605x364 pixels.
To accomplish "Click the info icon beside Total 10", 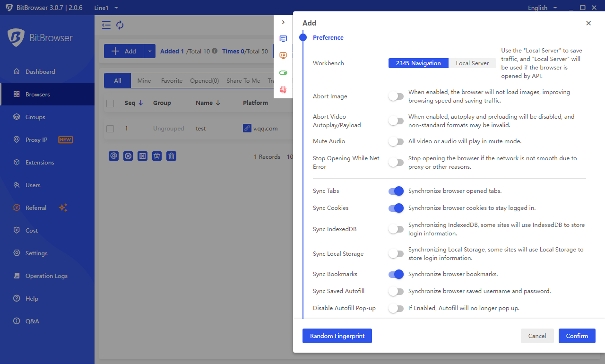I will (215, 51).
